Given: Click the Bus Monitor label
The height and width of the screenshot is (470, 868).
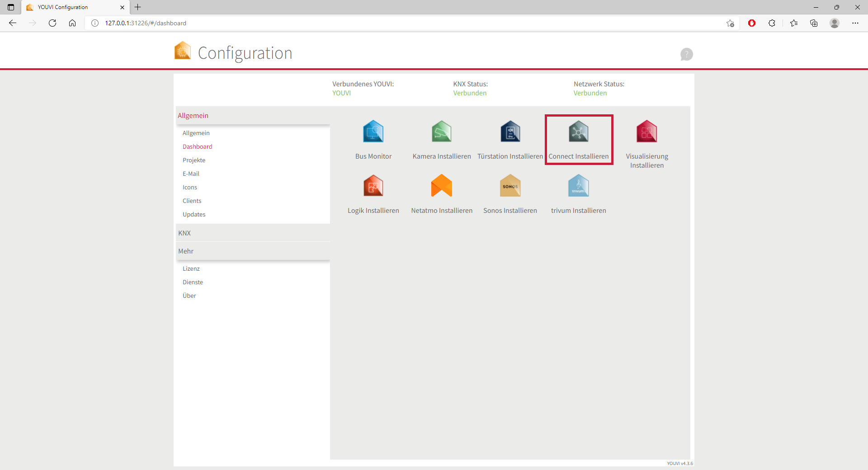Looking at the screenshot, I should point(373,156).
